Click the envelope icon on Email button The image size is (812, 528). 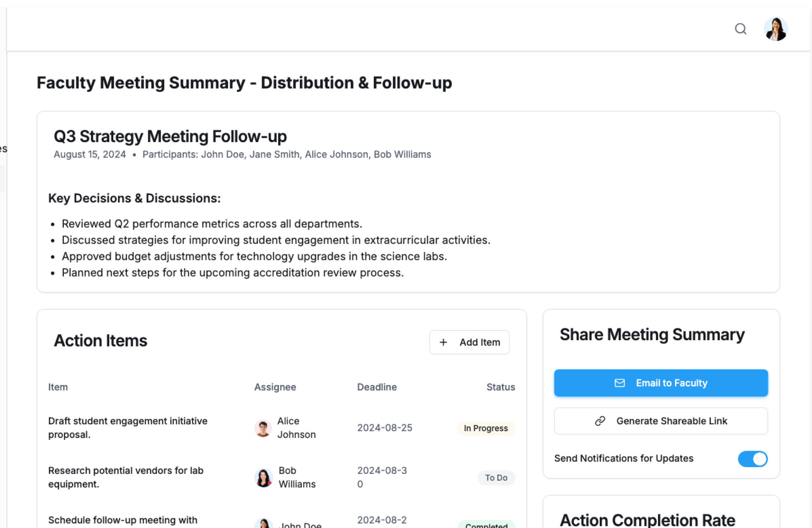coord(620,383)
